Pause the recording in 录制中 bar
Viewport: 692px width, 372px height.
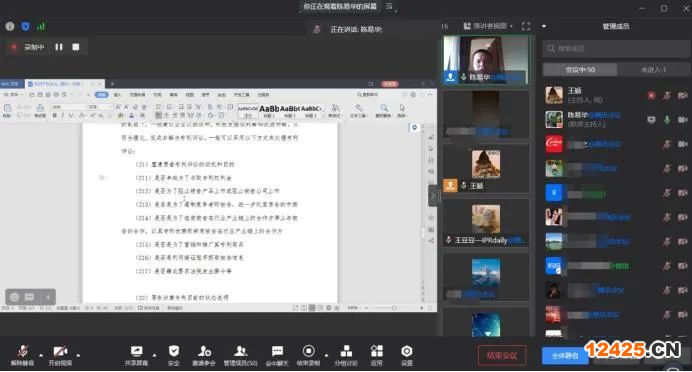coord(59,47)
